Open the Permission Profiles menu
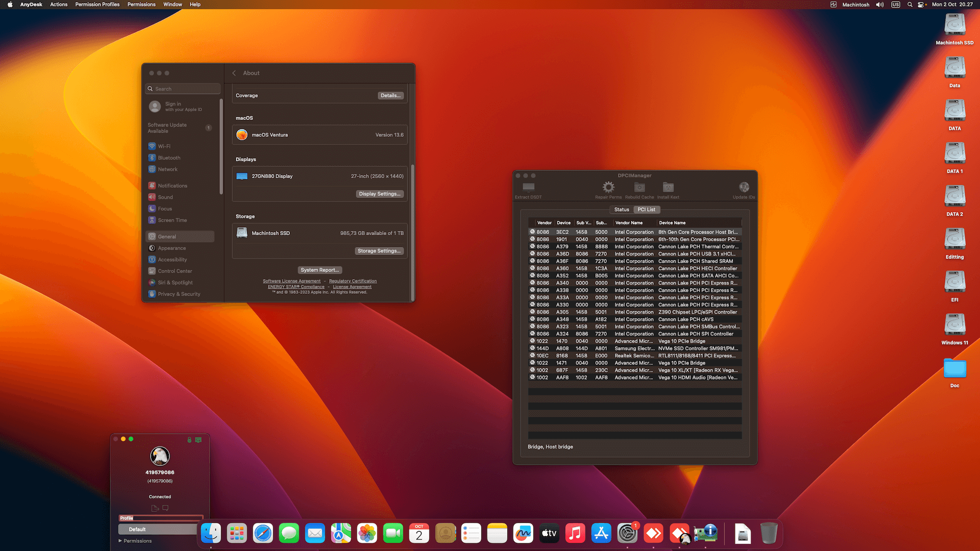The width and height of the screenshot is (980, 551). tap(97, 4)
